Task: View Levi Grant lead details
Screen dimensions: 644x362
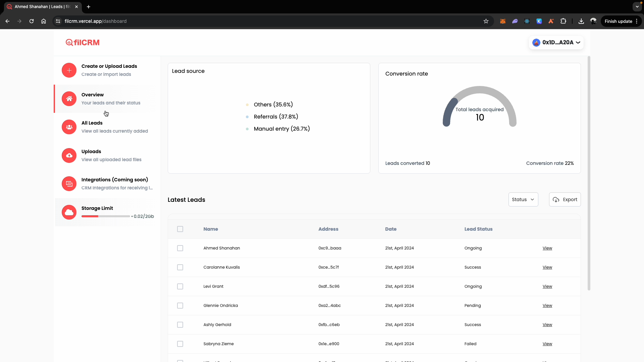Action: pos(547,286)
